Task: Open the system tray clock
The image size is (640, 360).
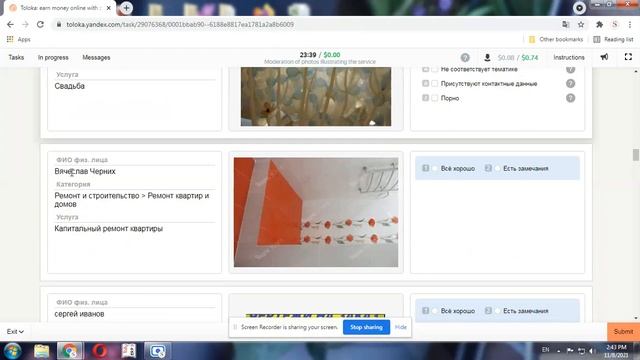Action: point(616,351)
